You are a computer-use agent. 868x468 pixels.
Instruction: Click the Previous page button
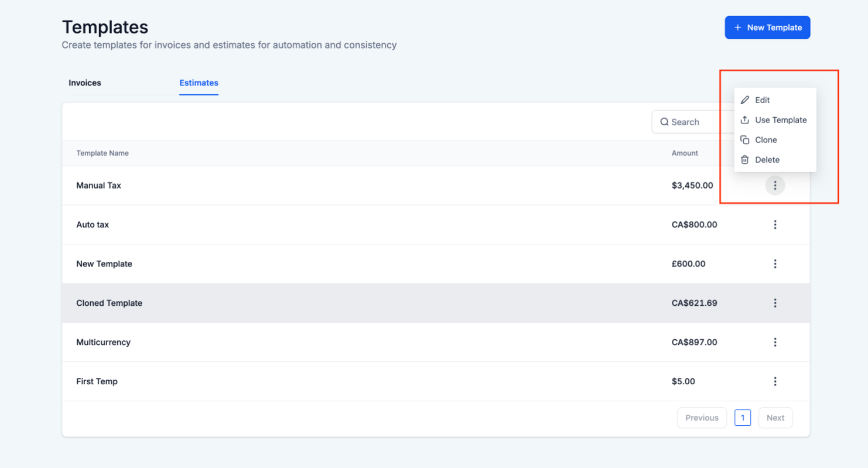point(702,418)
